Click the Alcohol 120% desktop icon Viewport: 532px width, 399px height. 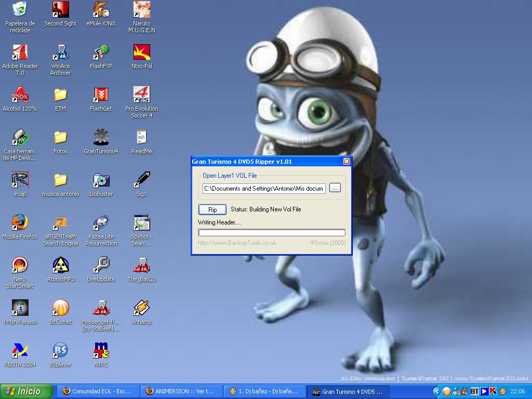coord(20,95)
